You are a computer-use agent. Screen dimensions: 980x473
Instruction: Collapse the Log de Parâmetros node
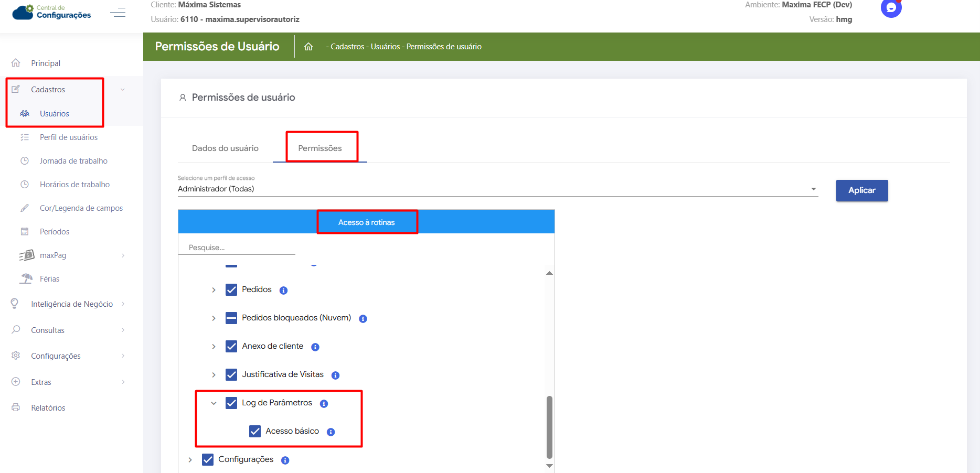[214, 403]
